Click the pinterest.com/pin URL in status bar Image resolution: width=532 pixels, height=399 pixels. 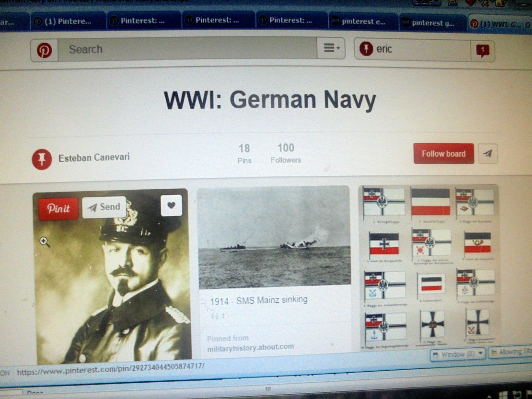(x=111, y=369)
